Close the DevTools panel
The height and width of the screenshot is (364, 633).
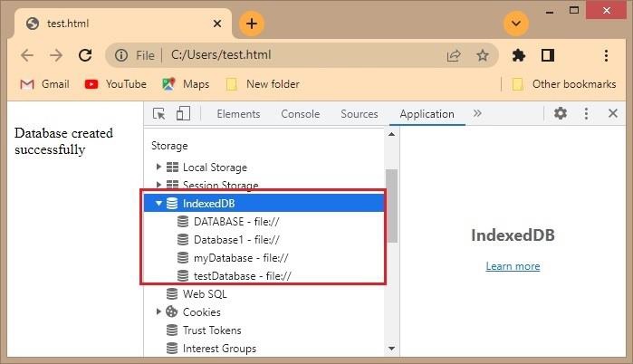click(613, 114)
